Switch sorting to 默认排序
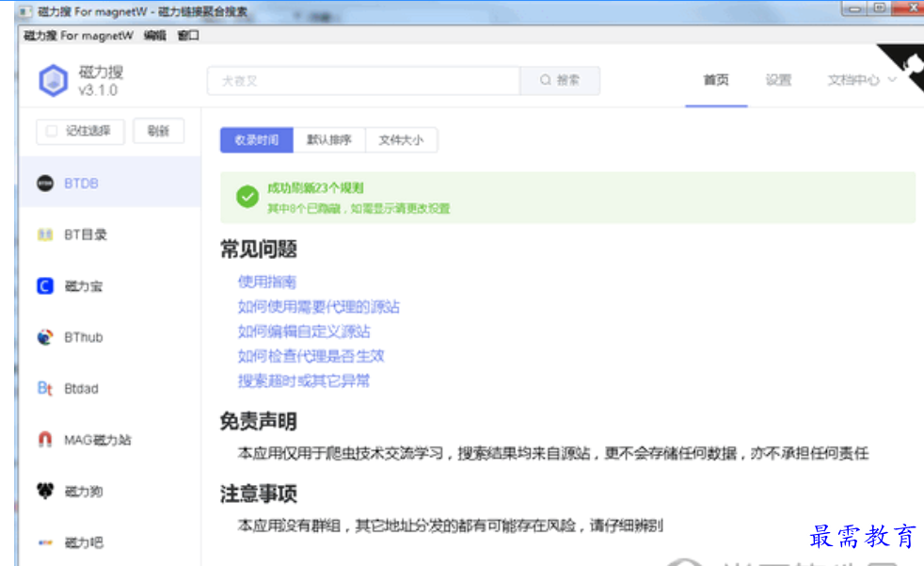This screenshot has width=924, height=566. [329, 140]
